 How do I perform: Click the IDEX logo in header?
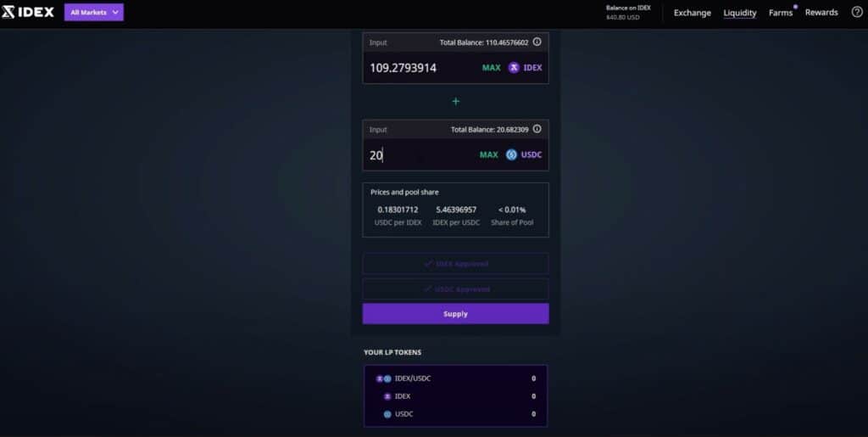(29, 12)
